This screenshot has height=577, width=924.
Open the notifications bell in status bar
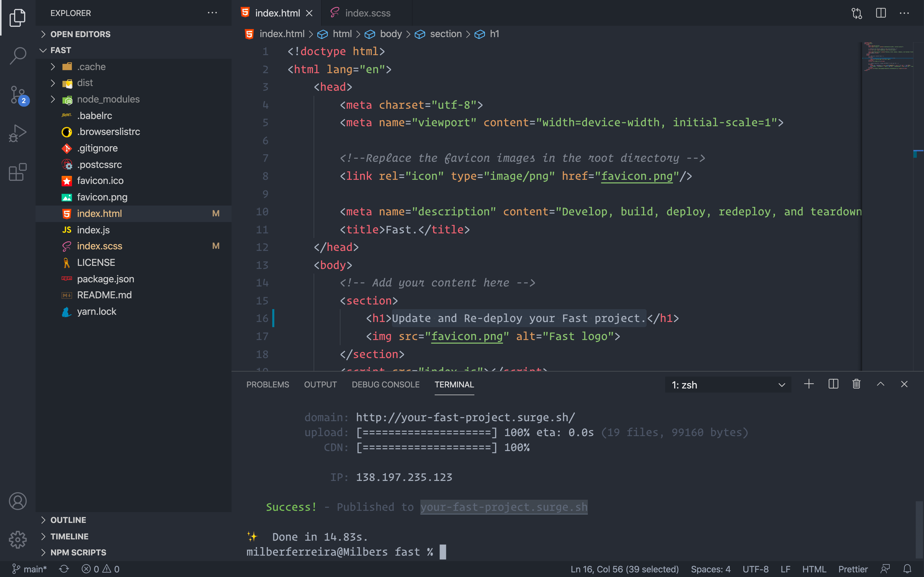pyautogui.click(x=907, y=569)
